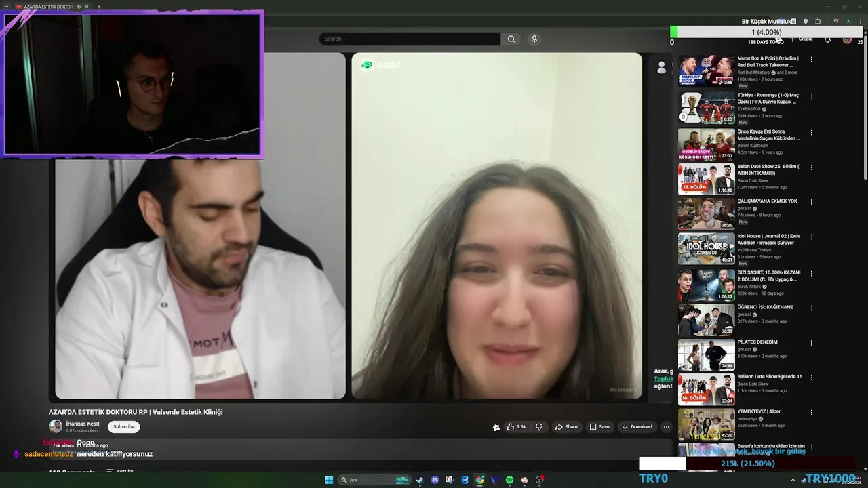Image resolution: width=868 pixels, height=488 pixels.
Task: Open Önce Kavga Etti Sonra video thumbnail
Action: [x=706, y=144]
